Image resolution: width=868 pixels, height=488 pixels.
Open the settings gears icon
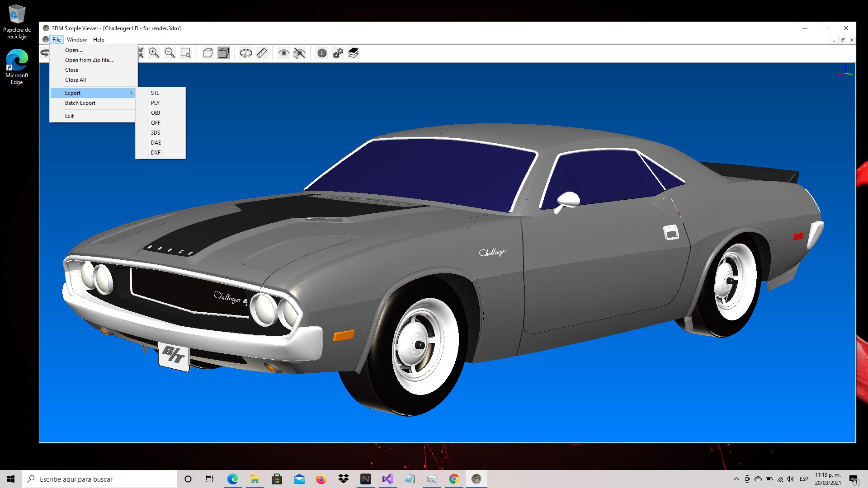pos(338,53)
